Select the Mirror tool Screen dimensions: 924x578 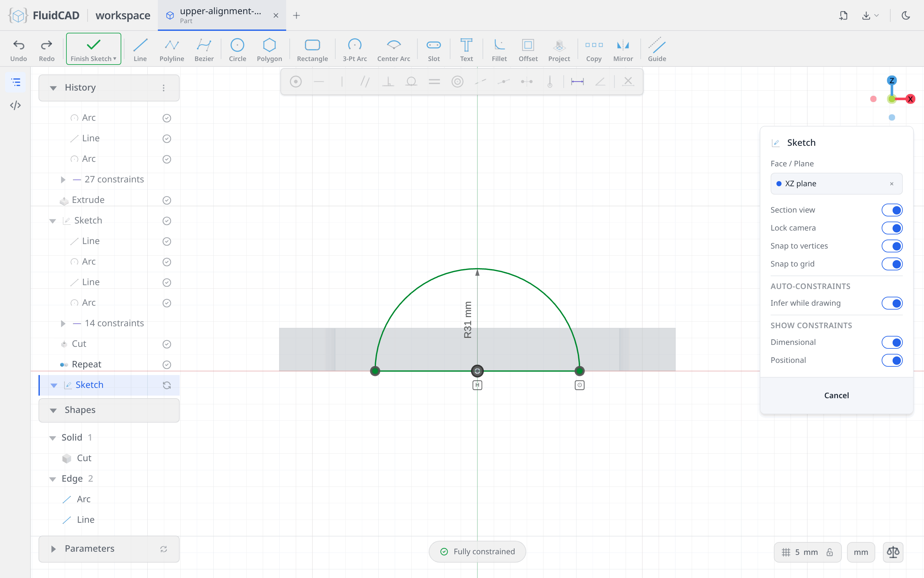pos(623,50)
